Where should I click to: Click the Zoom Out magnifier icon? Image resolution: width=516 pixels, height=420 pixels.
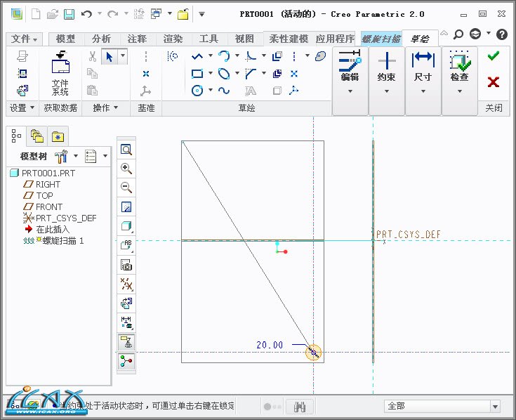pos(126,188)
